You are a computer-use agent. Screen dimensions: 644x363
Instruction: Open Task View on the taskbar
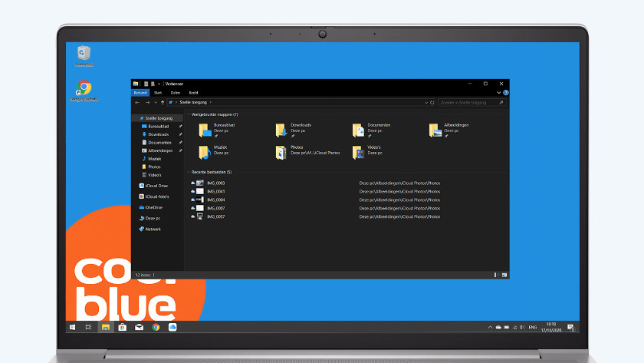[88, 327]
